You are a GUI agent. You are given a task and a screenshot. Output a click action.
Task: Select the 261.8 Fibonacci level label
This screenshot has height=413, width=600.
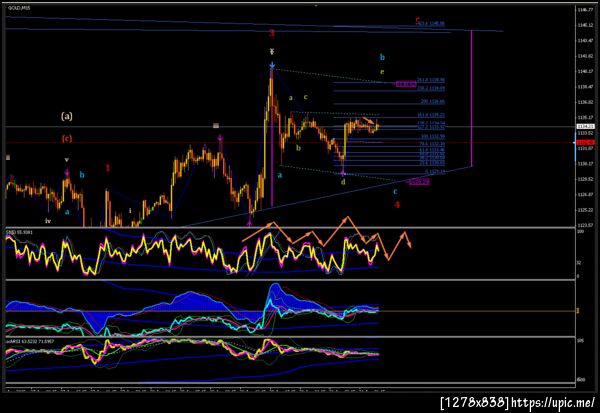point(430,80)
